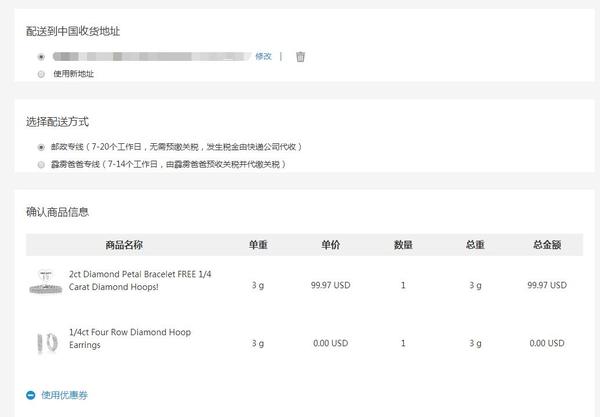Click the 确认商品信息 section heading

(x=58, y=211)
